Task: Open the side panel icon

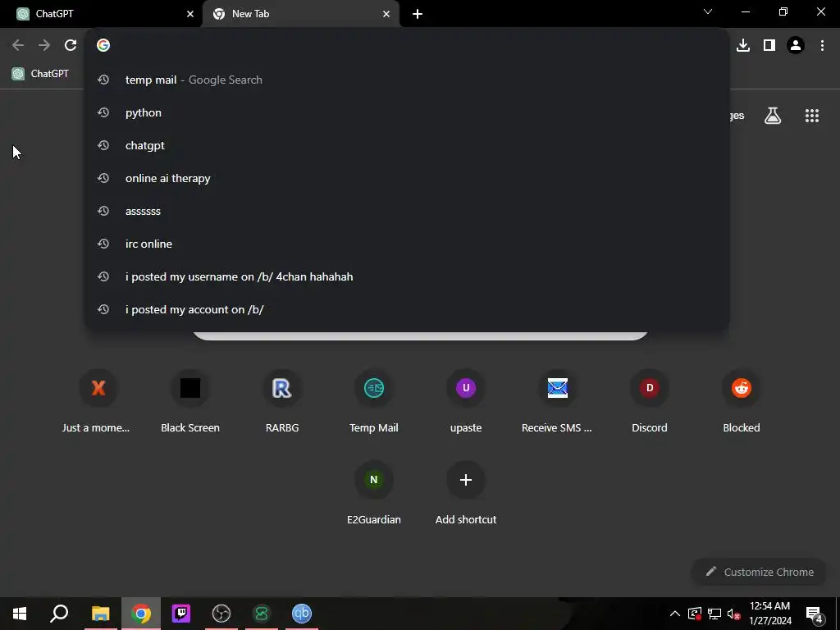Action: (x=769, y=45)
